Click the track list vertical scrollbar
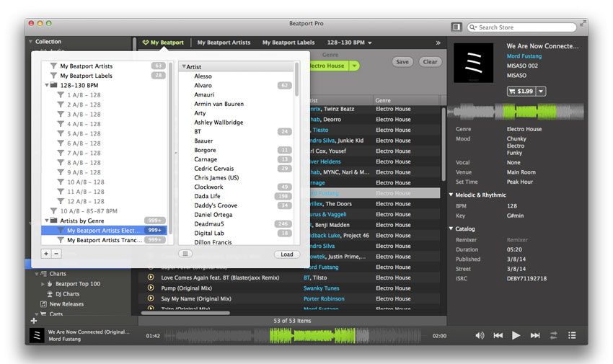The image size is (613, 364). 444,144
